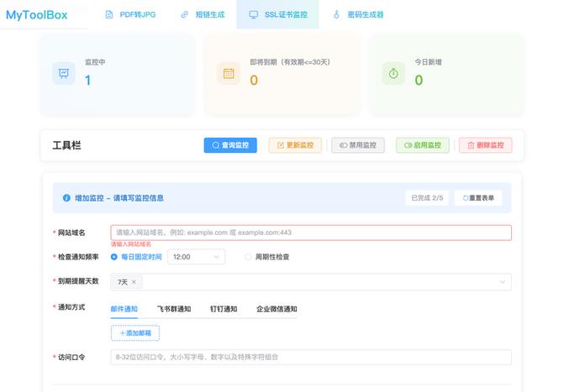Click the 更新监控 button
The height and width of the screenshot is (392, 574).
point(295,145)
